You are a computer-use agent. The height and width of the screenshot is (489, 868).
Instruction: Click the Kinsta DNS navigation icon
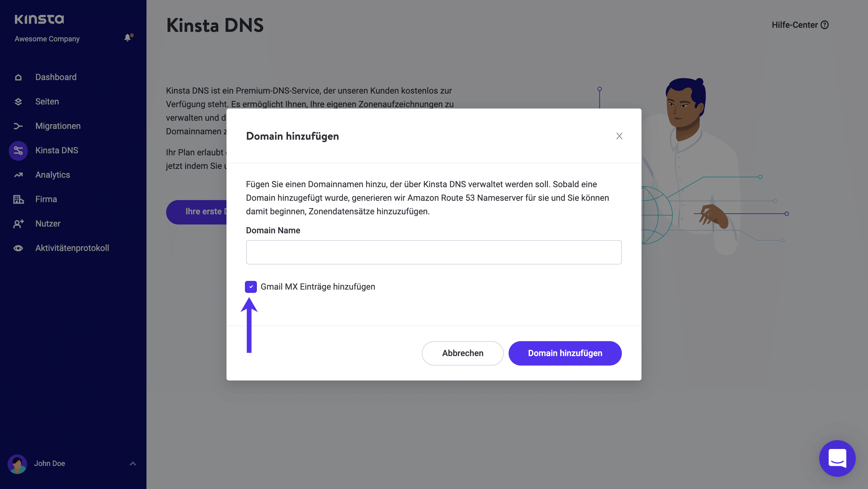click(x=17, y=150)
